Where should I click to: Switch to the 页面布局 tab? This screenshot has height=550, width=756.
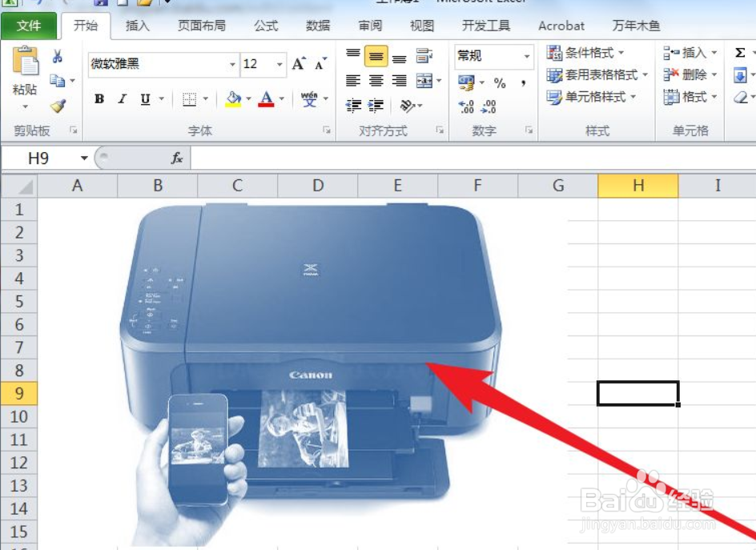(x=202, y=26)
